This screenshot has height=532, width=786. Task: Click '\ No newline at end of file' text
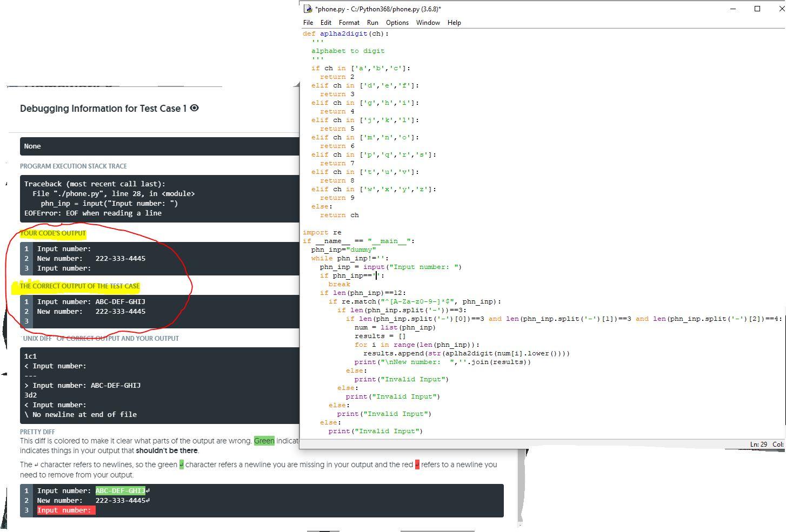[81, 415]
